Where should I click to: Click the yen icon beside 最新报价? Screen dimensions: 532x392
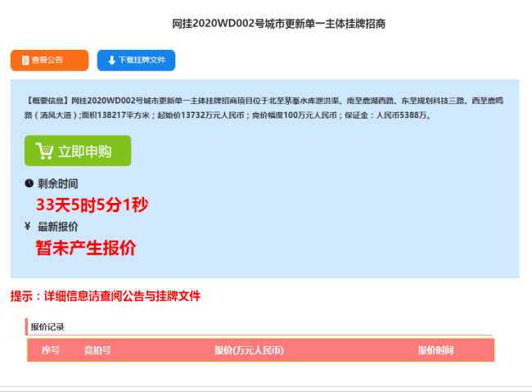[x=28, y=226]
